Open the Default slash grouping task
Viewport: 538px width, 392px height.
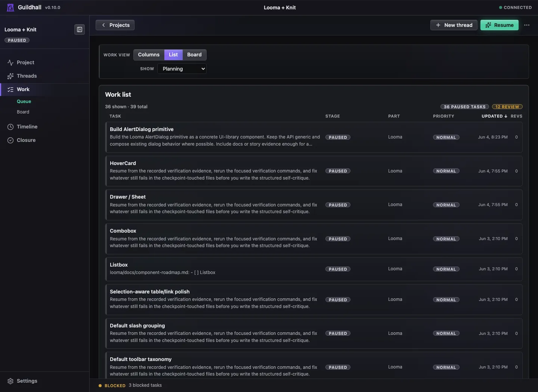pyautogui.click(x=314, y=333)
